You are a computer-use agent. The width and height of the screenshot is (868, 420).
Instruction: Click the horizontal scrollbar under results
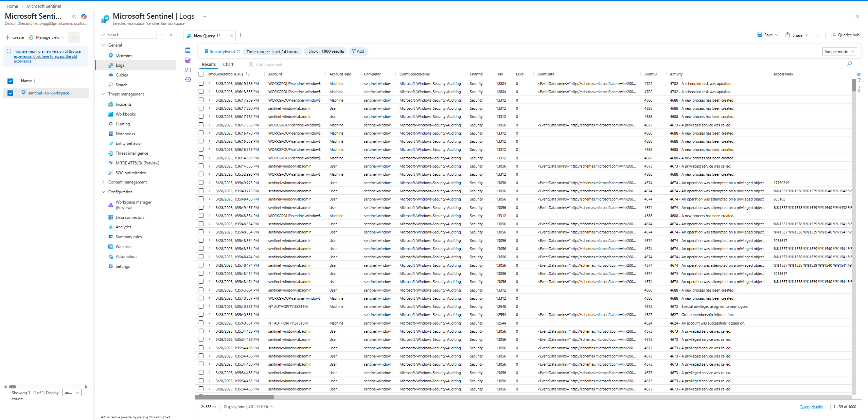coord(235,397)
